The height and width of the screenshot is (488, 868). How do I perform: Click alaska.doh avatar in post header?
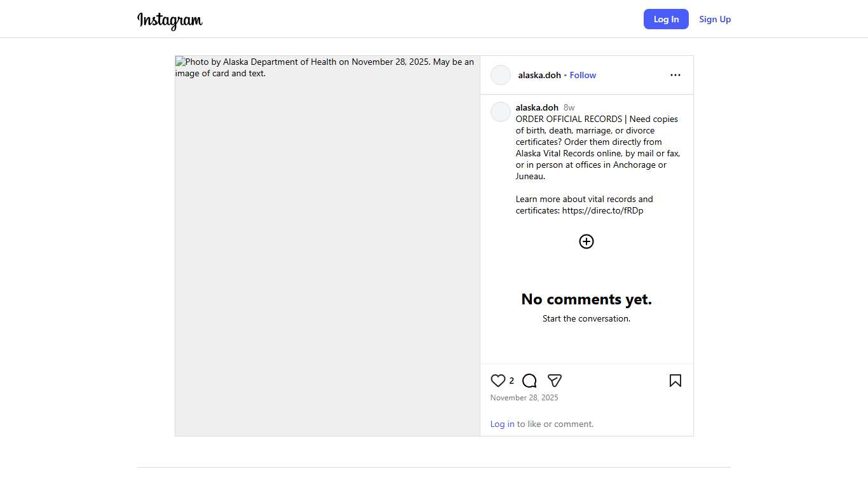(501, 75)
